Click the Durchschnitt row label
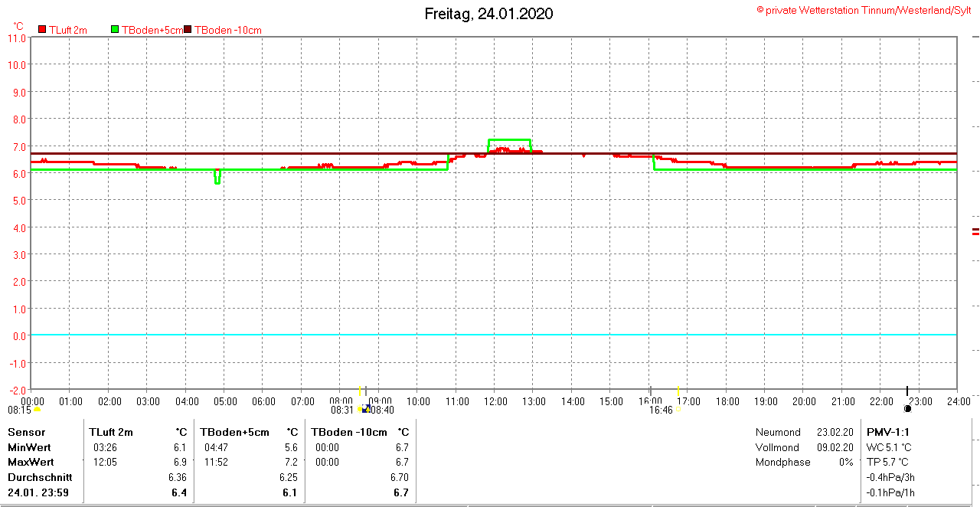 [x=36, y=476]
